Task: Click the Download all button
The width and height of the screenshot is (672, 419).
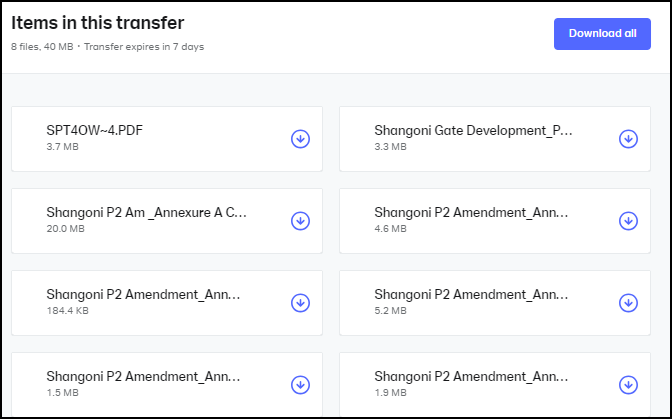Action: point(602,33)
